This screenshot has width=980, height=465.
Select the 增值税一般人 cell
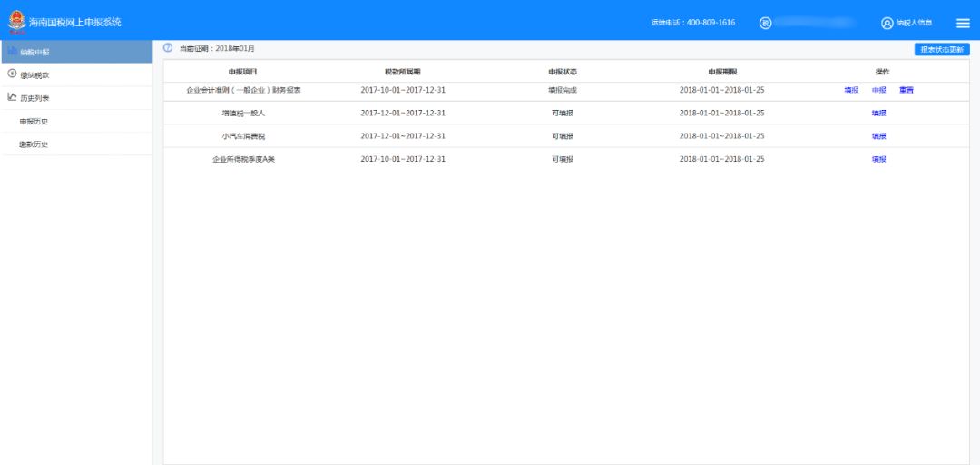pyautogui.click(x=244, y=114)
